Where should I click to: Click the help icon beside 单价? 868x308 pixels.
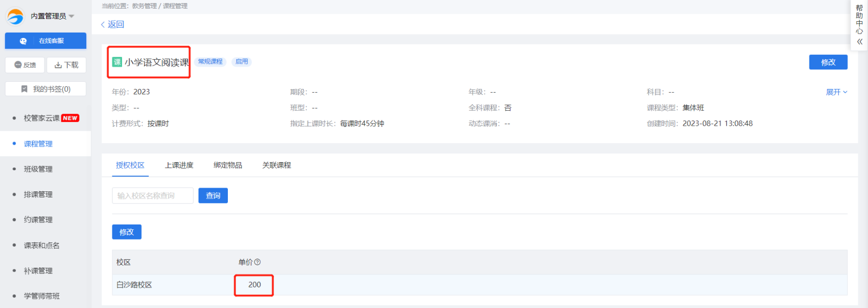tap(257, 262)
